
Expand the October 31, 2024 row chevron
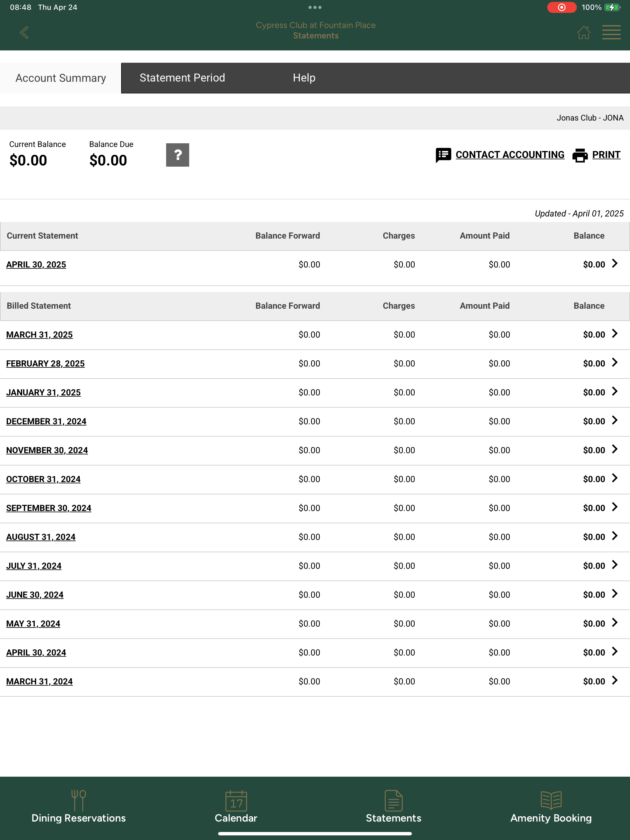[x=615, y=478]
